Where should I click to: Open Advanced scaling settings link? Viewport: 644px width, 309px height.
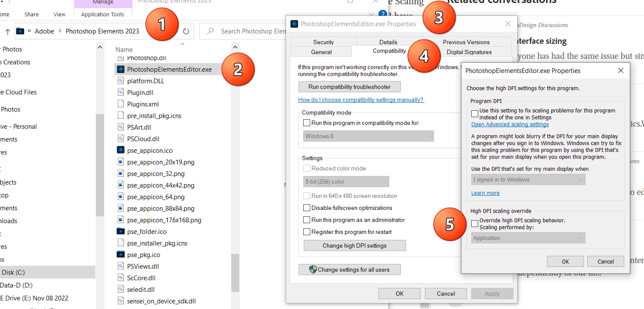click(510, 124)
